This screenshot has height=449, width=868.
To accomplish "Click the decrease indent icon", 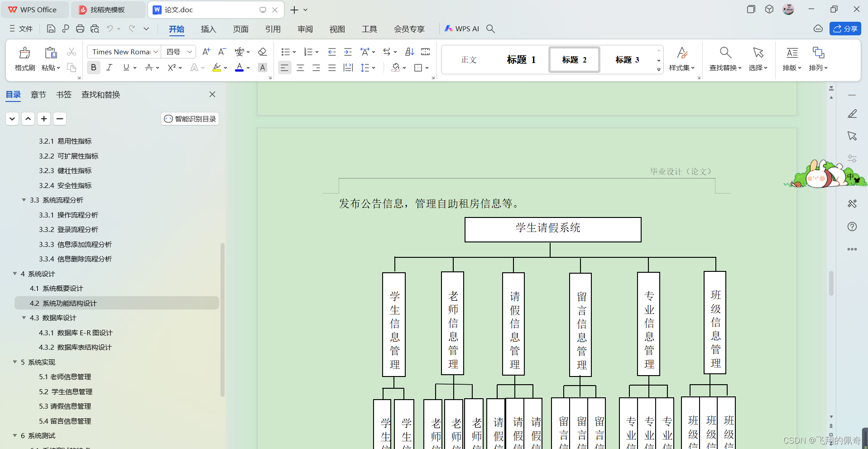I will tap(332, 52).
